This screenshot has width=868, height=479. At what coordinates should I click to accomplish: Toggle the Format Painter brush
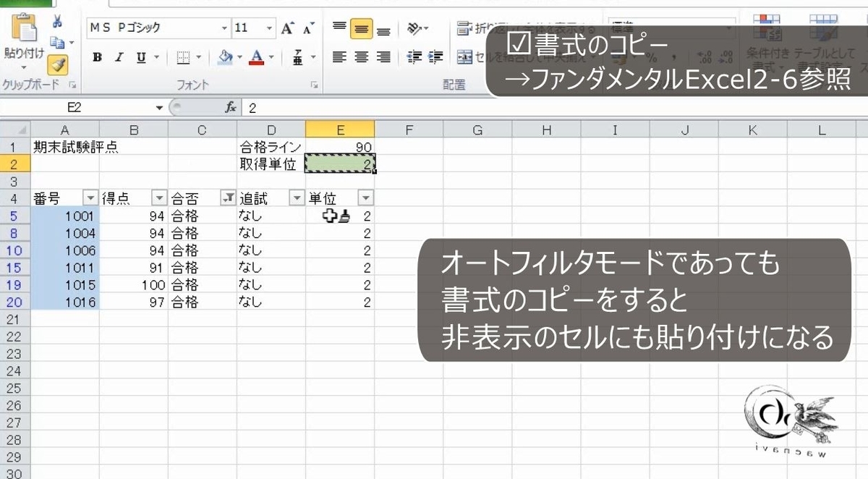(x=58, y=65)
